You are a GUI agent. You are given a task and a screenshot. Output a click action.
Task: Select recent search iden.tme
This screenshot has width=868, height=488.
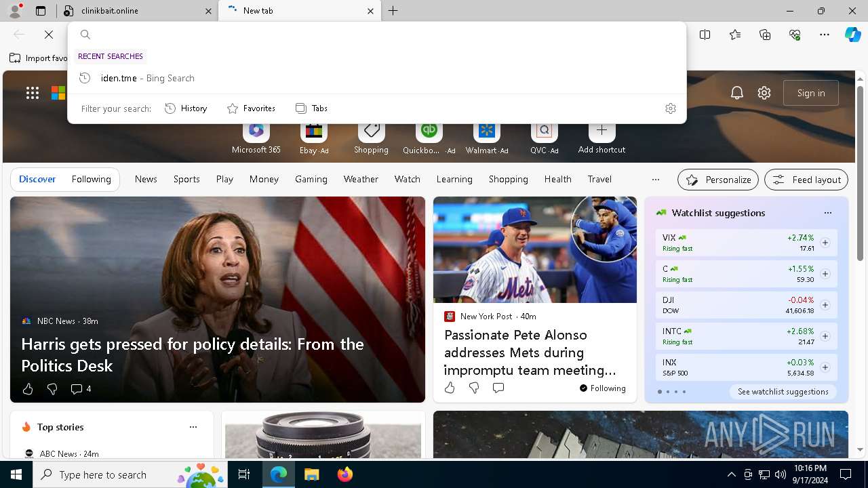point(376,78)
